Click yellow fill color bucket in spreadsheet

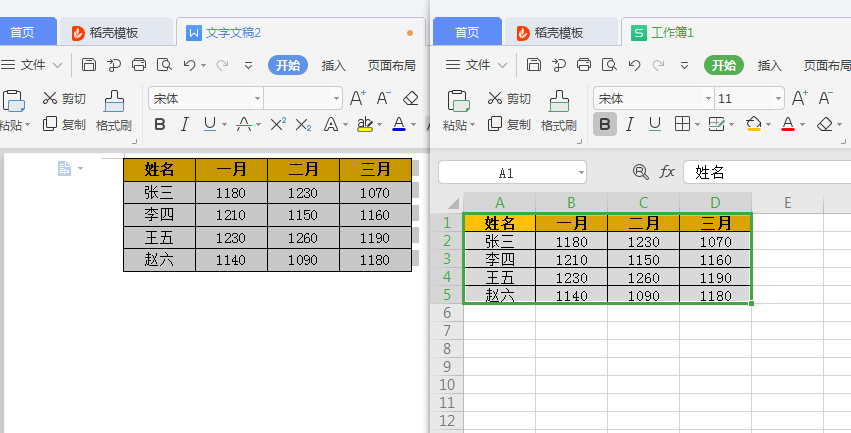click(753, 125)
